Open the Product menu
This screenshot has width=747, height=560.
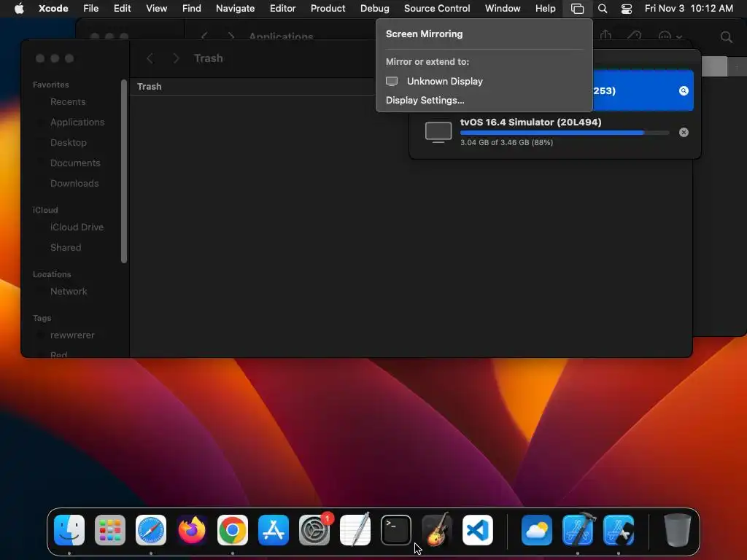click(328, 8)
